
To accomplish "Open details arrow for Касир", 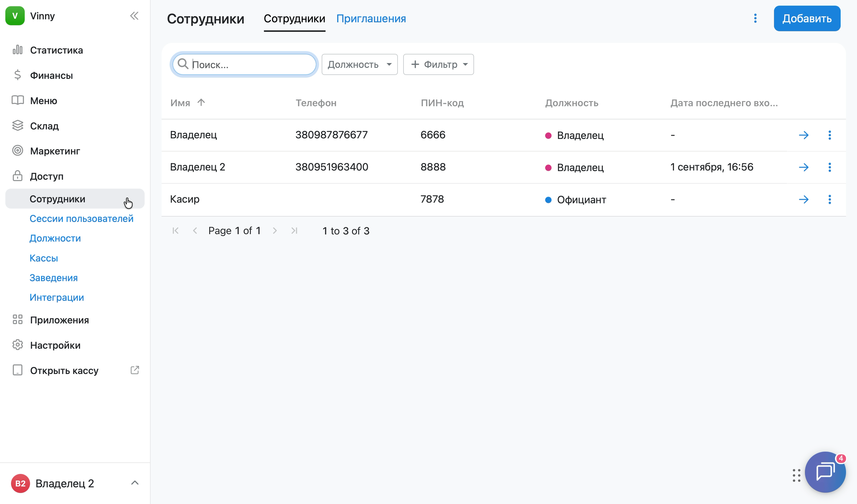I will [x=804, y=199].
